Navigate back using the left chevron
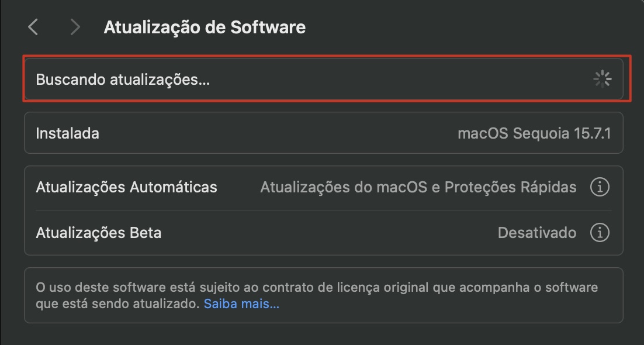The width and height of the screenshot is (644, 345). point(33,27)
